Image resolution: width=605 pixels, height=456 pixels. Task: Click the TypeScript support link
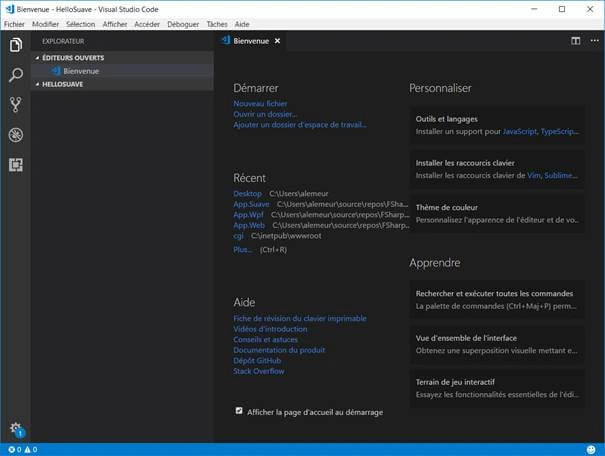tap(559, 132)
